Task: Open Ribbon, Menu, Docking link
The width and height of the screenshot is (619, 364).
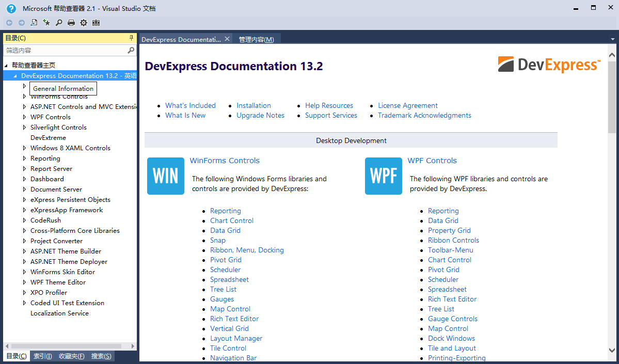Action: (247, 250)
